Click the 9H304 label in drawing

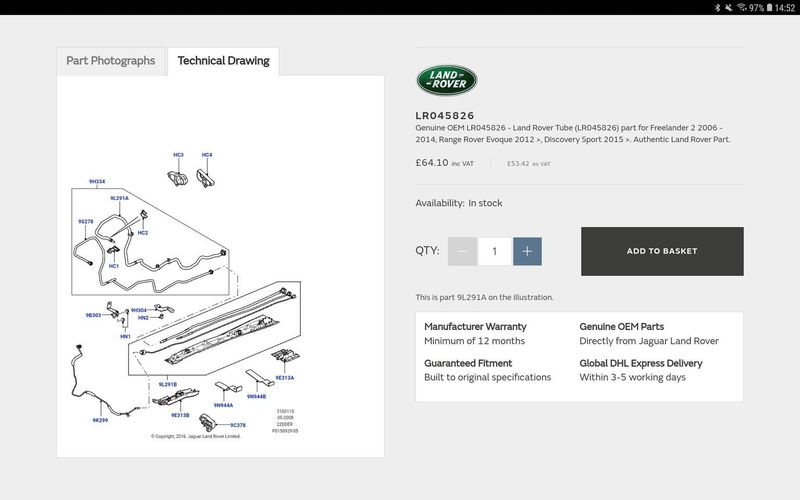139,310
